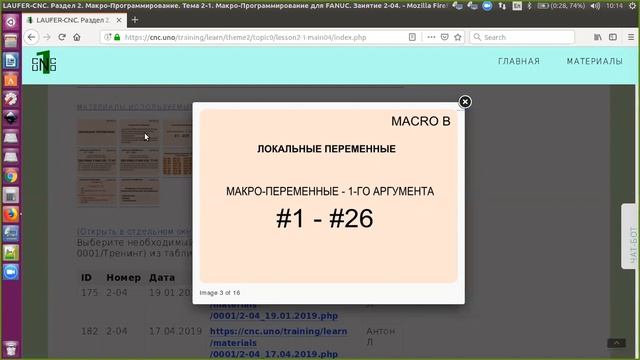
Task: Click the MACRO B slide image
Action: click(329, 196)
